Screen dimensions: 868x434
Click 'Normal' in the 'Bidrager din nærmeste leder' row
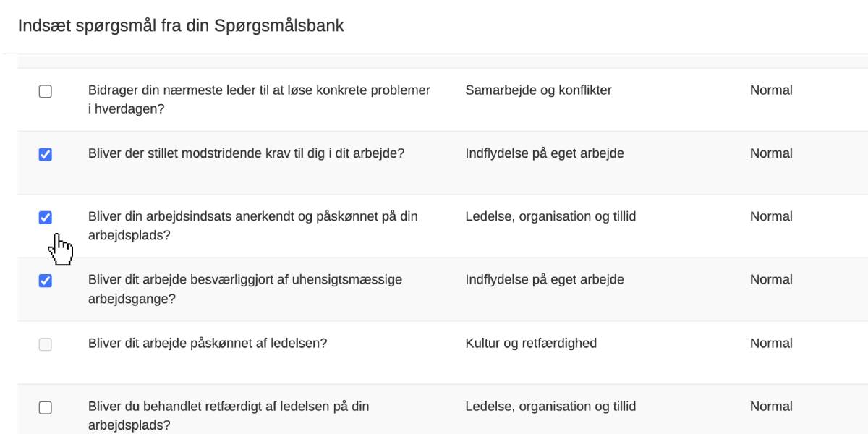771,90
